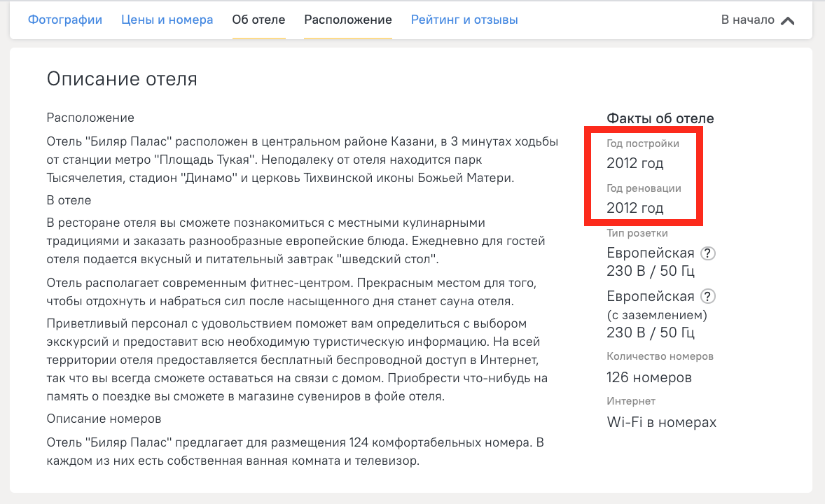Screen dimensions: 825x504
Task: Click the Тип розетки label
Action: [x=637, y=233]
